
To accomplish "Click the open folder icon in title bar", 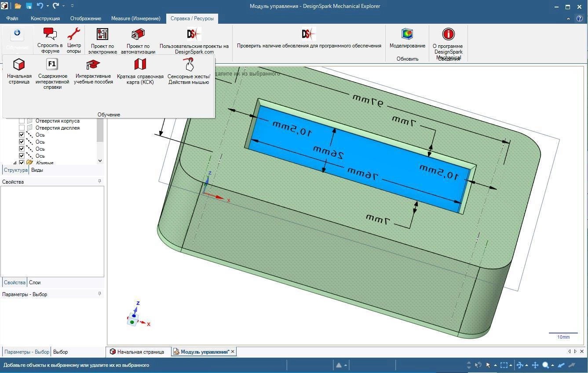I will point(18,6).
